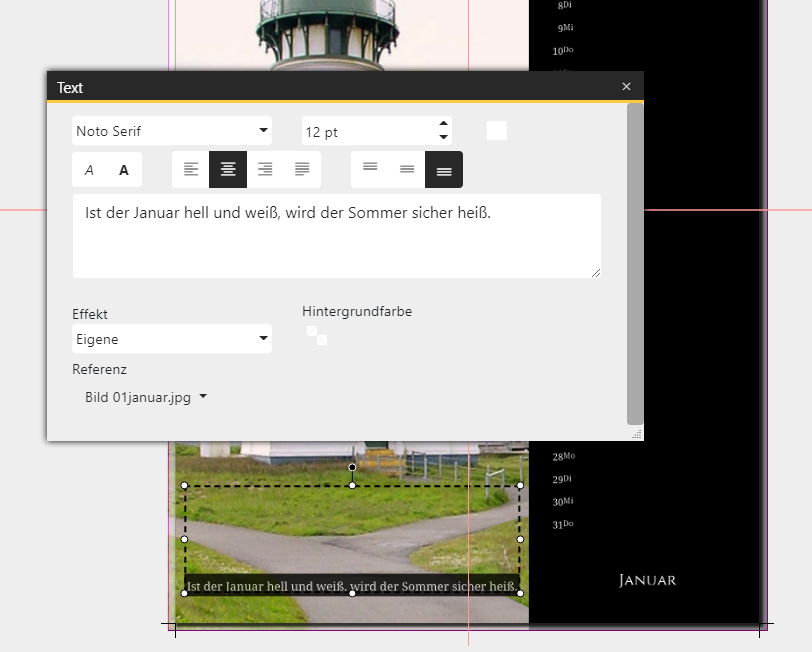This screenshot has width=812, height=652.
Task: Close the Text dialog
Action: pos(626,87)
